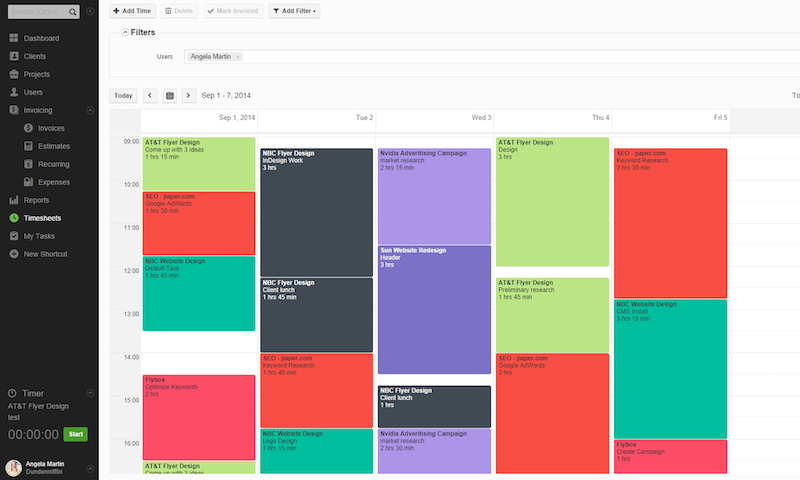Open the calendar date picker icon

point(169,95)
